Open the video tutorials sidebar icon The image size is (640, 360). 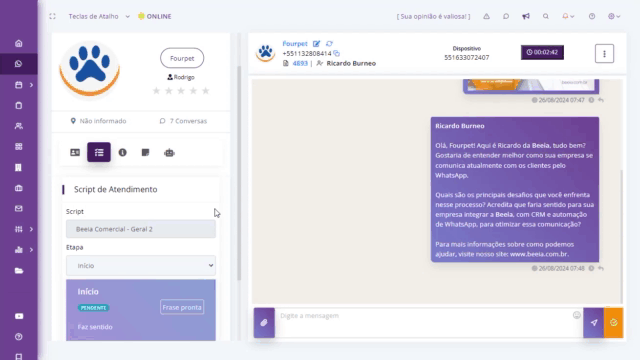[x=19, y=316]
